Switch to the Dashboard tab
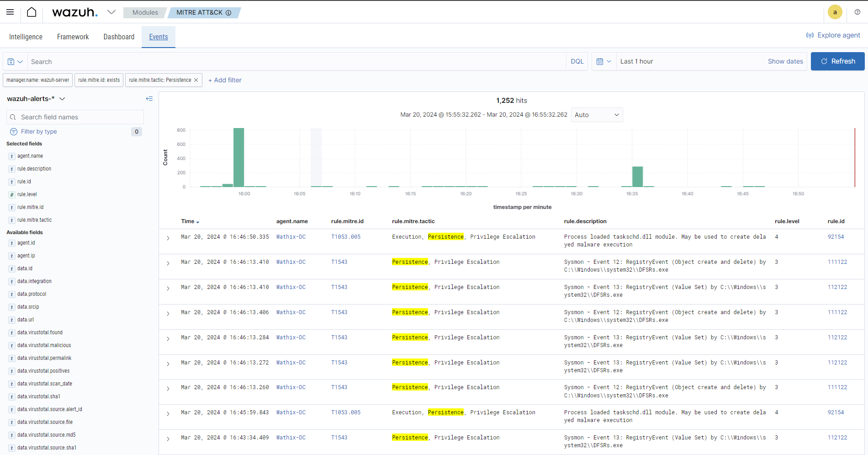This screenshot has height=455, width=868. 119,37
